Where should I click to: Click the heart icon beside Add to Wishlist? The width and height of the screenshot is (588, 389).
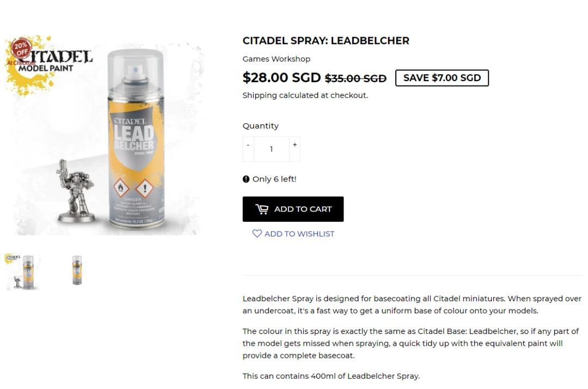tap(257, 233)
